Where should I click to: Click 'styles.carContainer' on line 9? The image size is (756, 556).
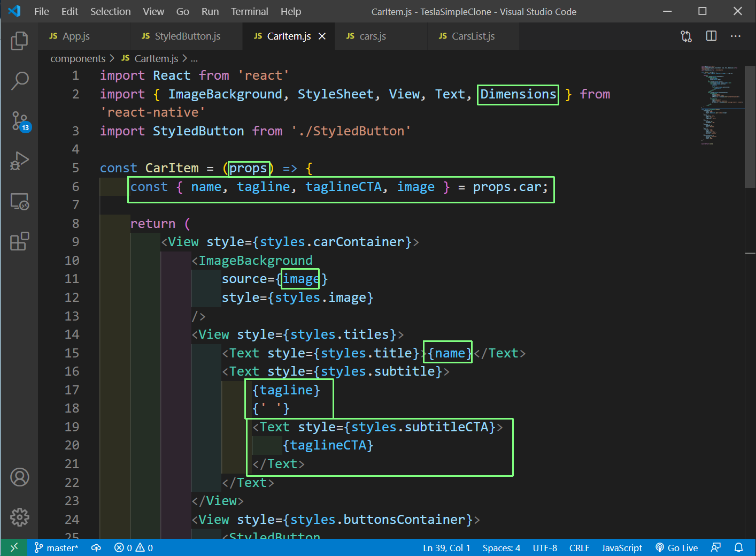tap(332, 242)
